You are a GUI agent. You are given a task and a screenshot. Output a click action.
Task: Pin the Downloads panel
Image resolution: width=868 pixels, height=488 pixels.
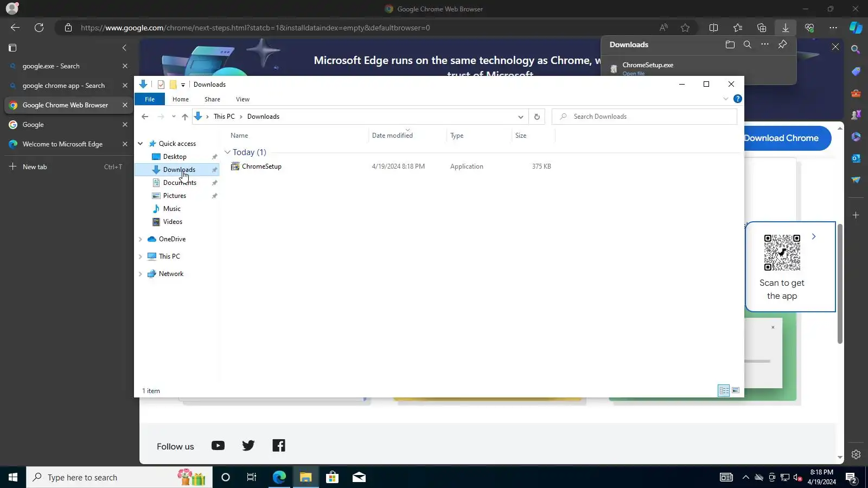[x=782, y=44]
